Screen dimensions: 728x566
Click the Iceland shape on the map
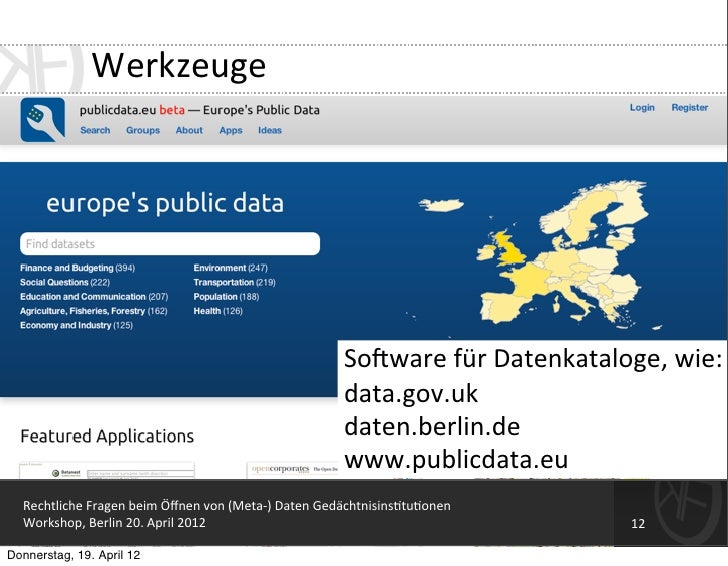coord(441,205)
